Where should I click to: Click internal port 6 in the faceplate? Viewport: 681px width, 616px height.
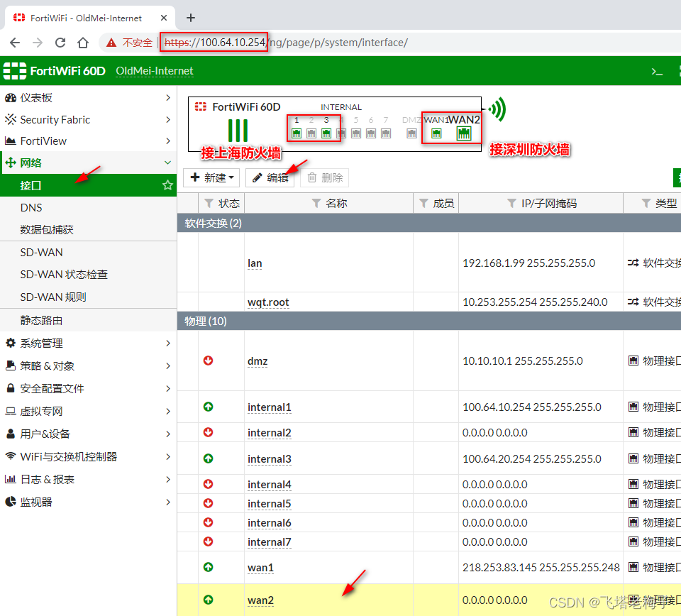point(371,133)
